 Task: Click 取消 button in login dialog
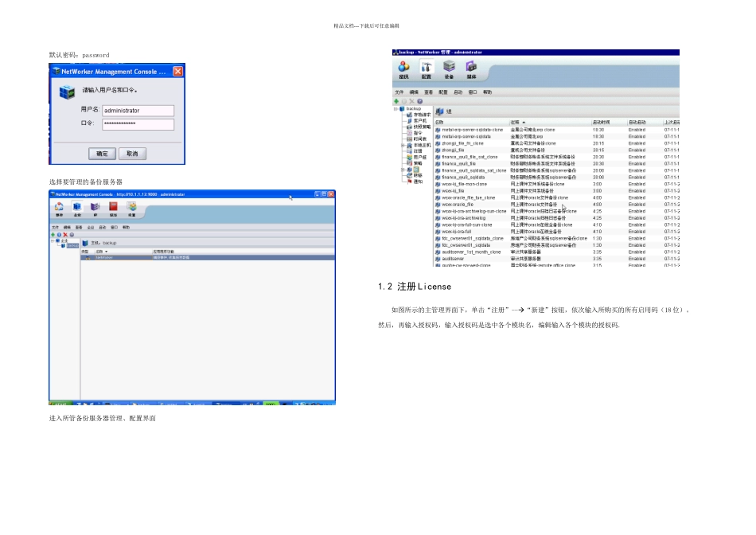(132, 154)
